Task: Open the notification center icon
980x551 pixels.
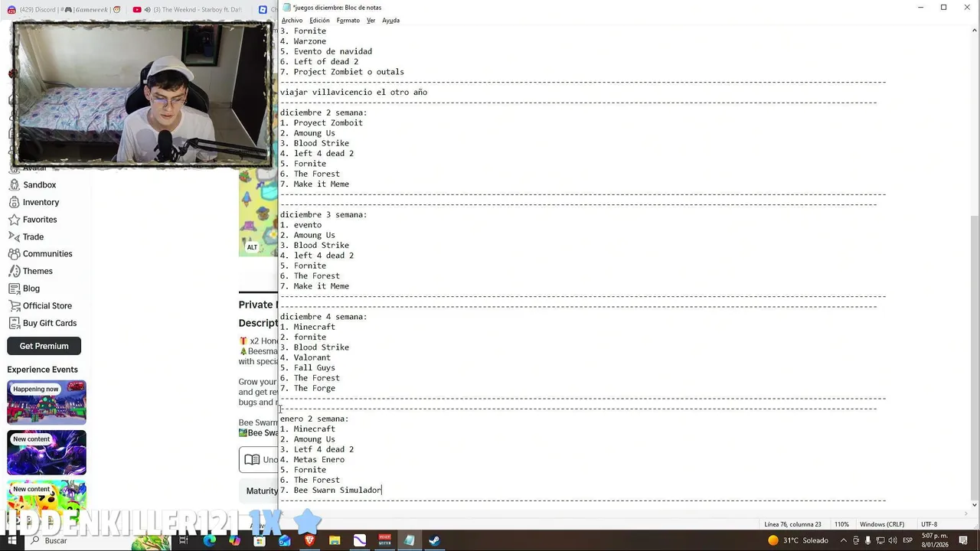Action: [x=965, y=540]
